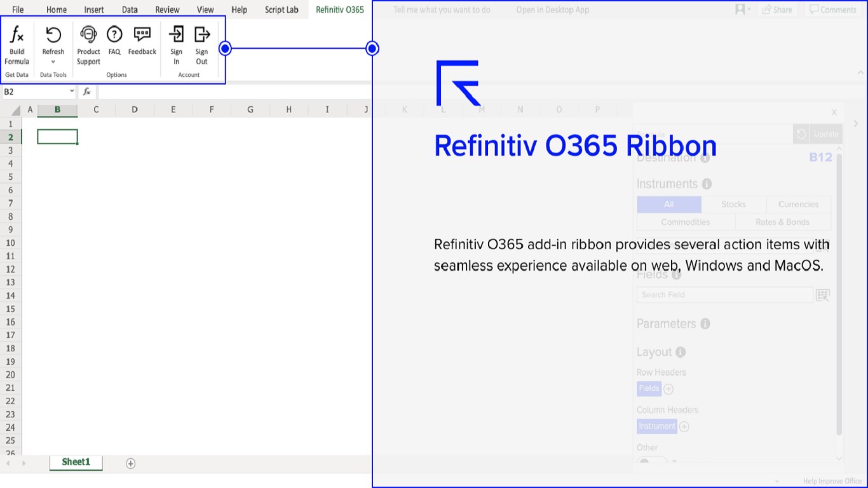The width and height of the screenshot is (868, 488).
Task: Select row header 20
Action: coord(11,374)
